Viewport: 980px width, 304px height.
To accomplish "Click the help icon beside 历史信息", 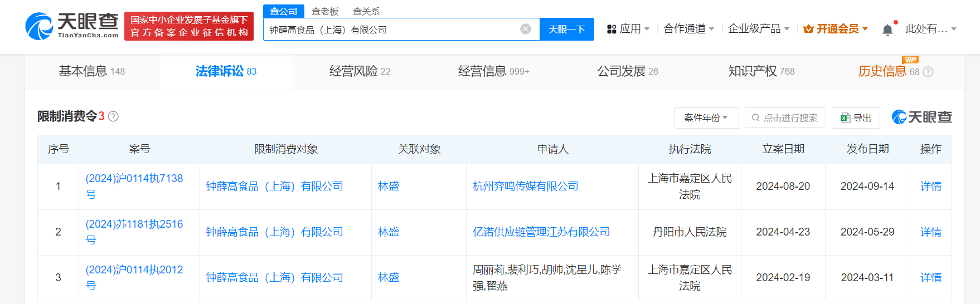I will (x=928, y=72).
